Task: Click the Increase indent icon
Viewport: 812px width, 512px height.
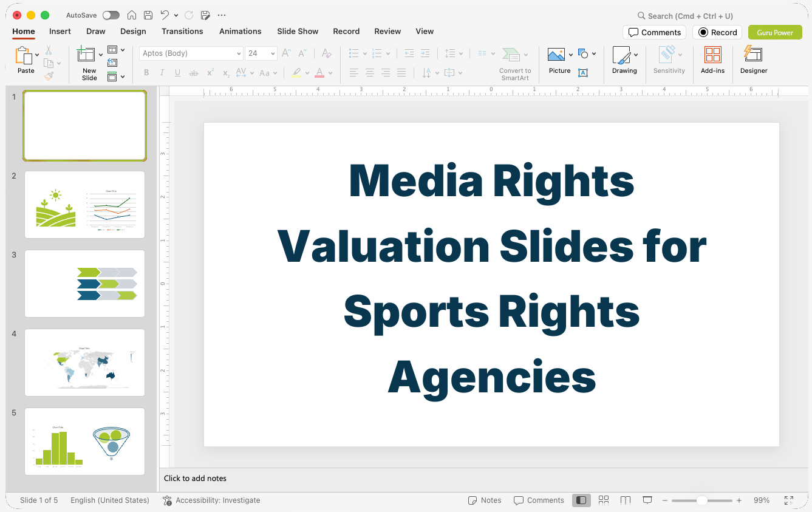Action: coord(425,53)
